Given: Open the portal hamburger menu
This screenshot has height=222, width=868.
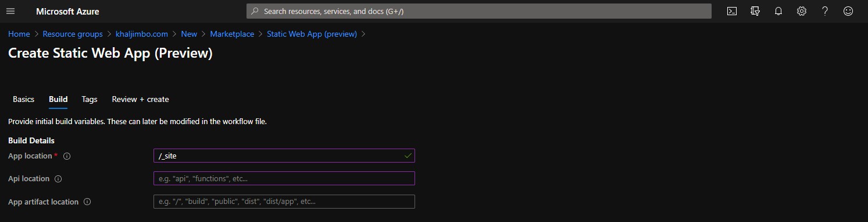Looking at the screenshot, I should pyautogui.click(x=10, y=11).
